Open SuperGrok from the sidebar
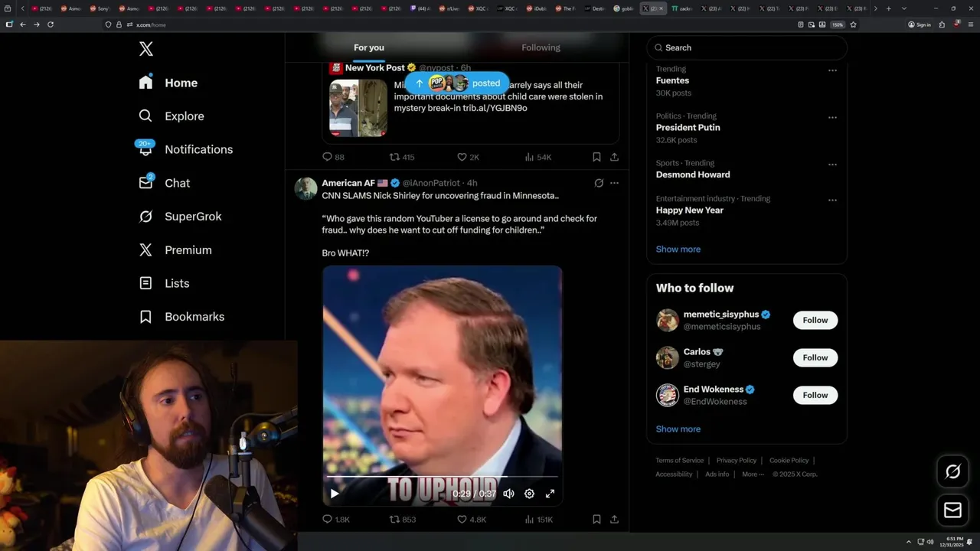 click(x=180, y=217)
